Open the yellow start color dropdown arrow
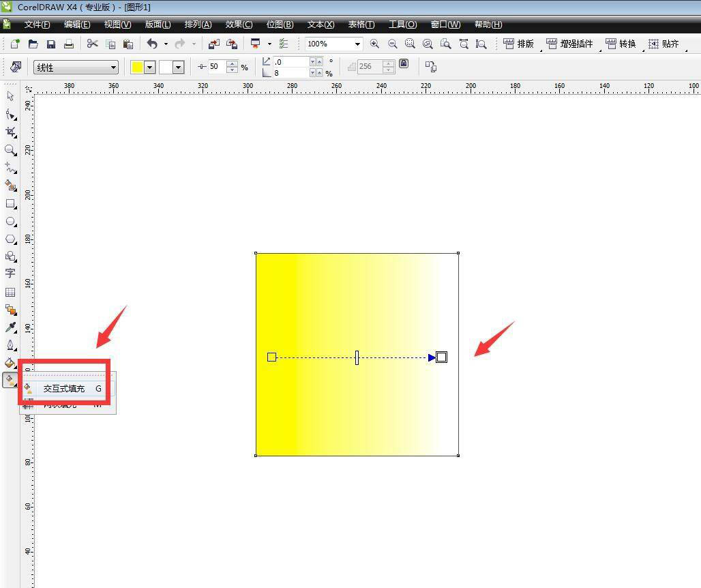The height and width of the screenshot is (588, 701). 149,67
